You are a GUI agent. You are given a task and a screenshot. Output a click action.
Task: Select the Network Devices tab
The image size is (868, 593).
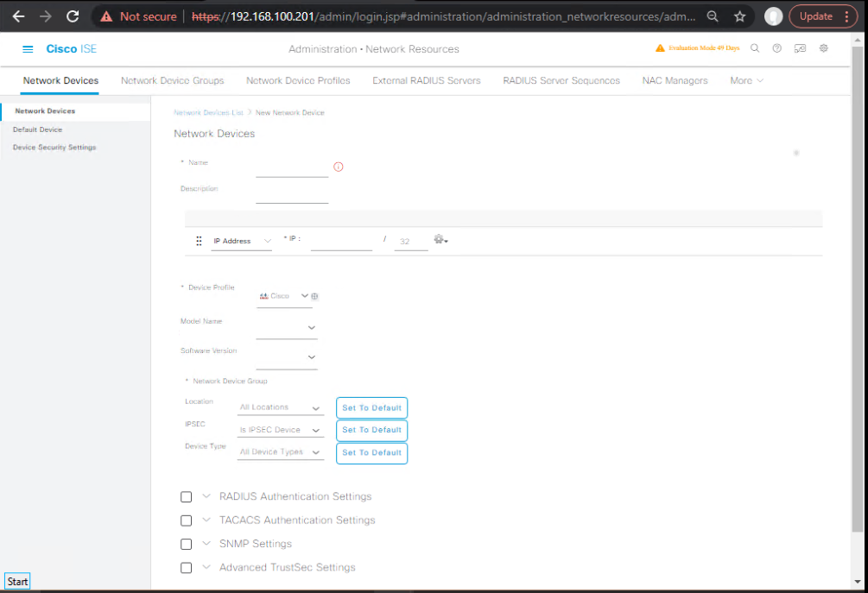61,81
